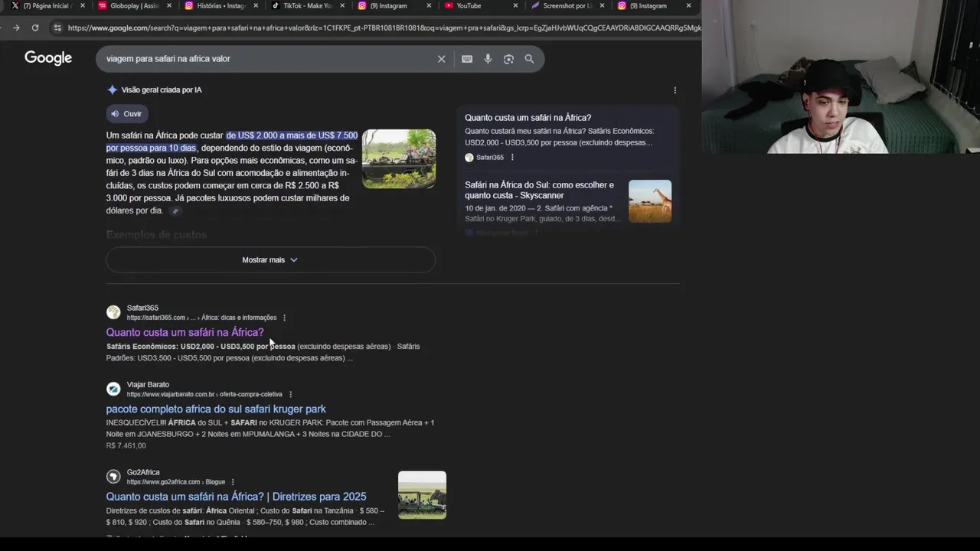980x551 pixels.
Task: Click the Google logo
Action: click(48, 58)
